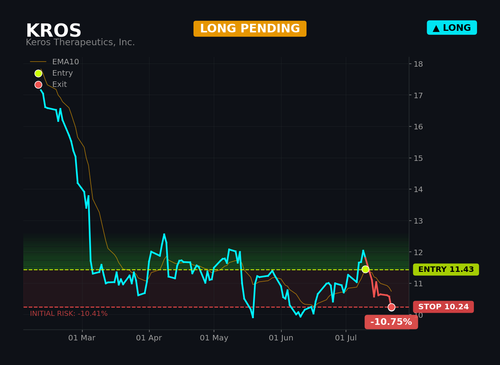Click the 15 price axis label
The image size is (500, 365).
418,158
